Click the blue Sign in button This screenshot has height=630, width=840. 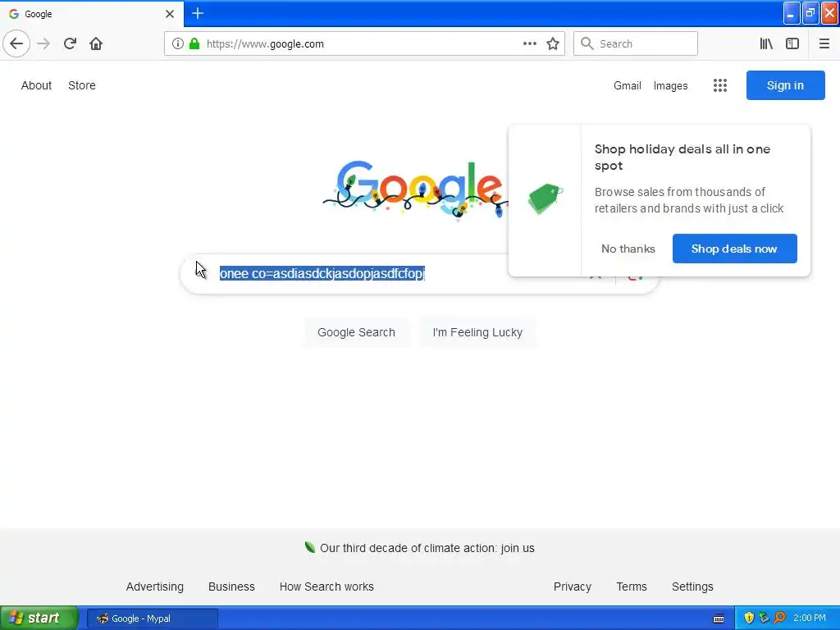tap(785, 85)
